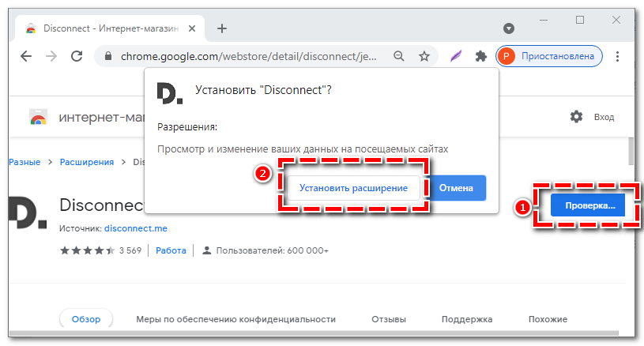Open the Extensions puzzle piece menu
Screen dimensions: 644x346
(481, 56)
